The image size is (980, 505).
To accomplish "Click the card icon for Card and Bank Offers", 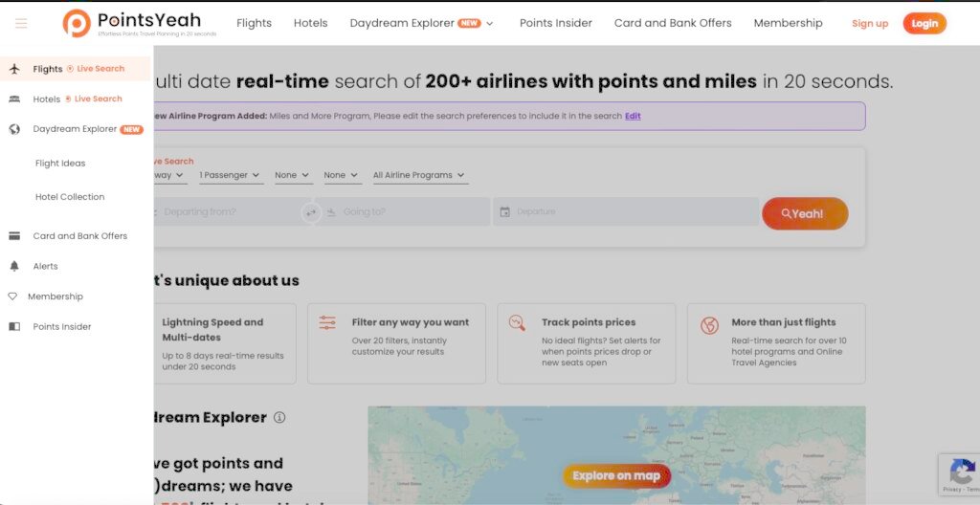I will pyautogui.click(x=14, y=236).
